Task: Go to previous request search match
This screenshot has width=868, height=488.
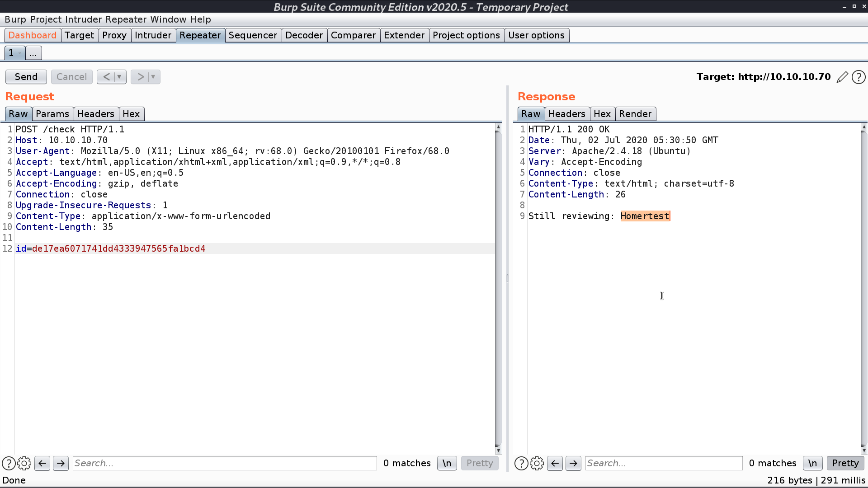Action: (42, 463)
